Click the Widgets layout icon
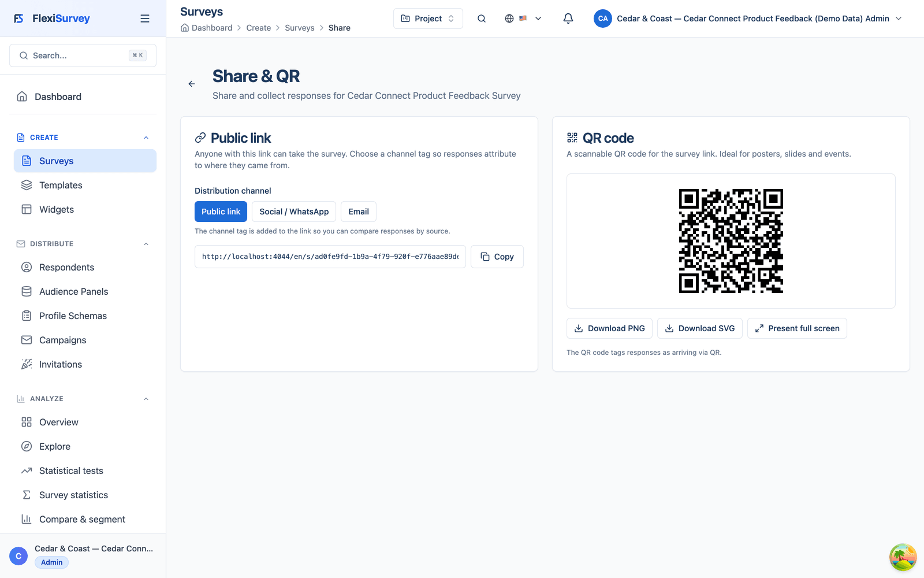924x578 pixels. click(x=27, y=209)
